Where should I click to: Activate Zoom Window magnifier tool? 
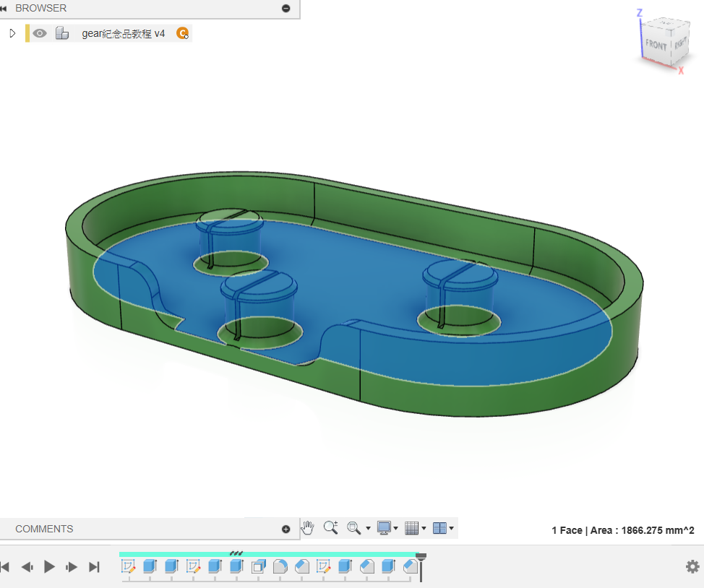[x=330, y=528]
